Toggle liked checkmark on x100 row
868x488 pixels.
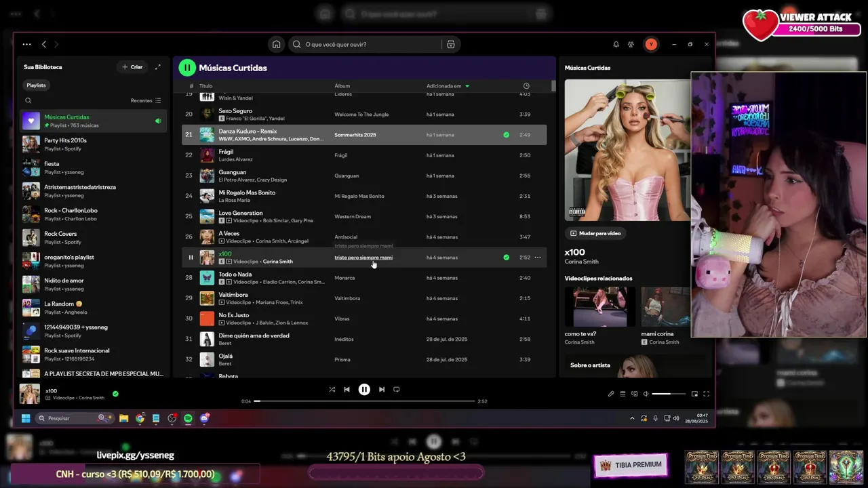click(506, 258)
